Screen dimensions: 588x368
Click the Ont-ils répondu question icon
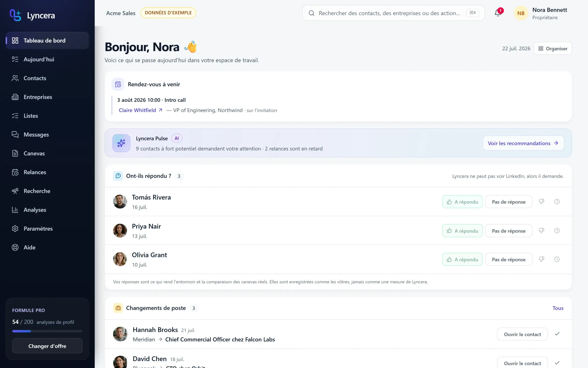pos(118,176)
